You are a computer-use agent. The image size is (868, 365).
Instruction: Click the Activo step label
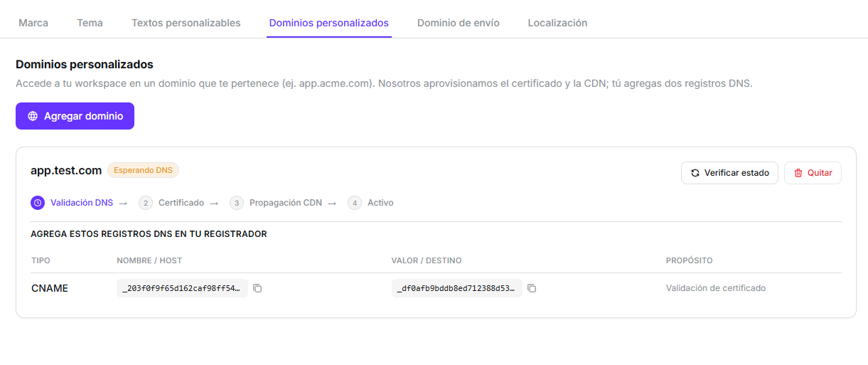[x=380, y=203]
